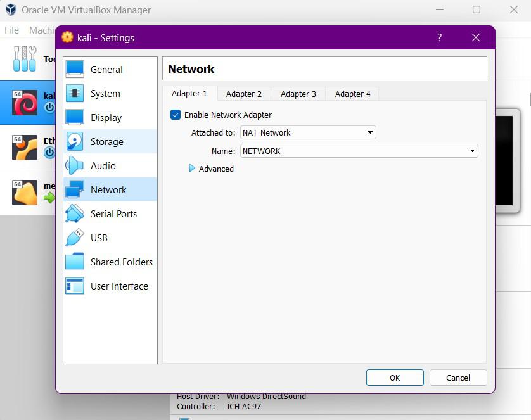The image size is (531, 420).
Task: Maximize the VirtualBox Manager window
Action: (477, 10)
